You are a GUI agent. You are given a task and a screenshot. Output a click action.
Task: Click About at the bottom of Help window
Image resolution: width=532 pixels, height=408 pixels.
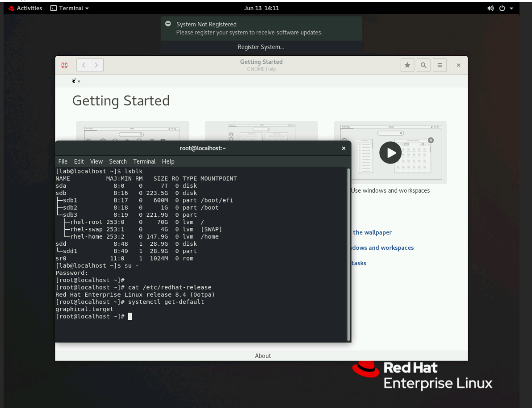click(x=263, y=355)
